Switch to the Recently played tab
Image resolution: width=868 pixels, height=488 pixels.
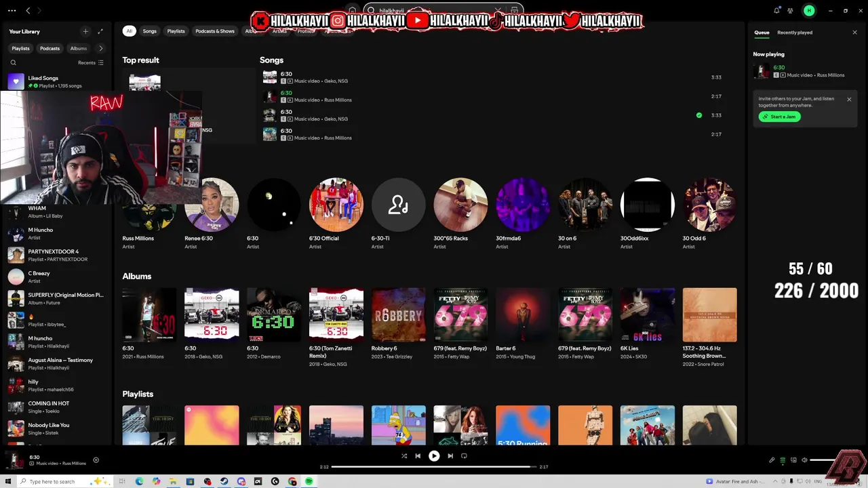tap(795, 33)
